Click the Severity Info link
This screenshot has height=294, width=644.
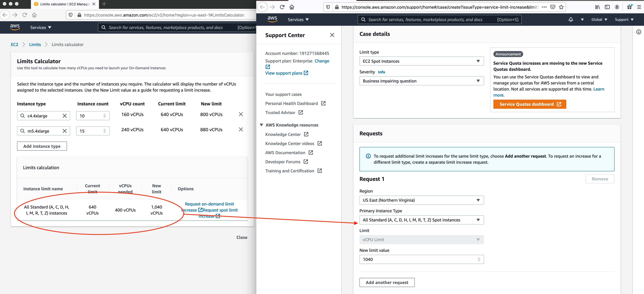[381, 72]
